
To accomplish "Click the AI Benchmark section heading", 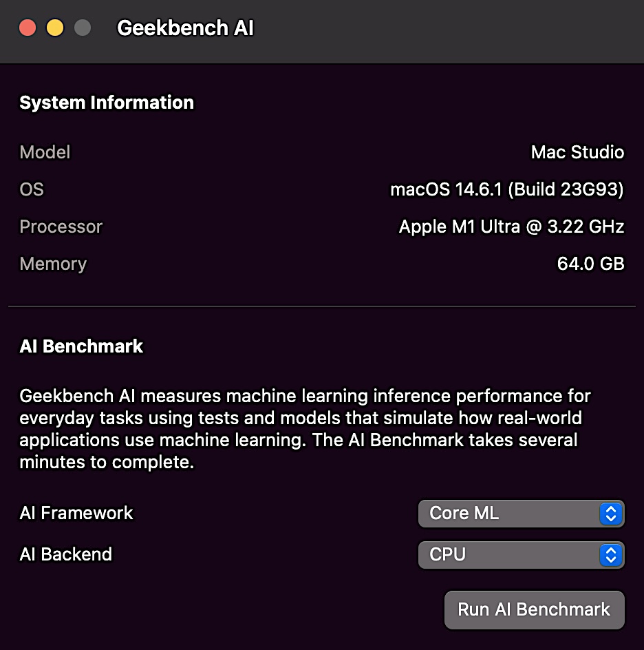I will pyautogui.click(x=81, y=346).
